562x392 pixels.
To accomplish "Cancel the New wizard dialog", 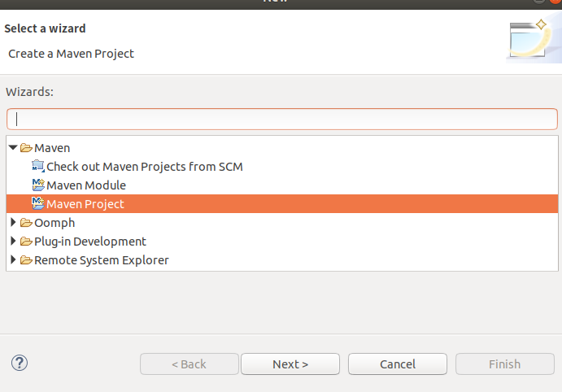I will pyautogui.click(x=398, y=364).
